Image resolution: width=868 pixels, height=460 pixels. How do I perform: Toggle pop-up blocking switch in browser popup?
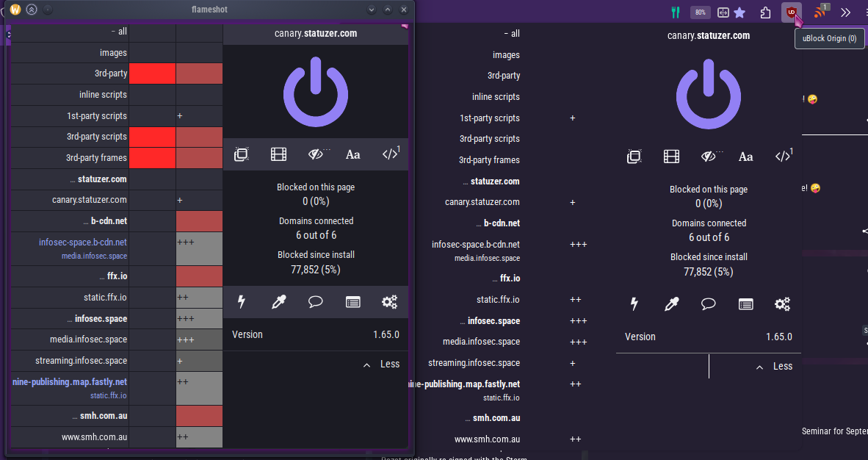coord(634,157)
